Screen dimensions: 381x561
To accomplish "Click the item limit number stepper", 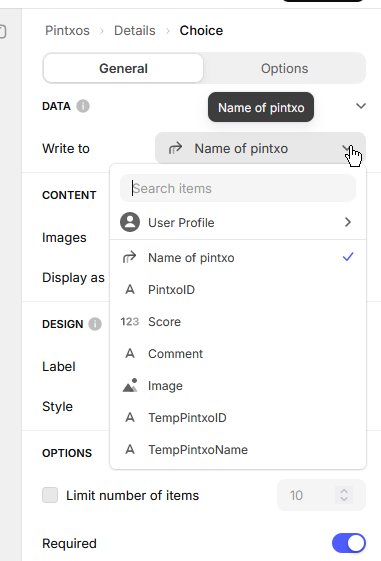I will click(x=344, y=495).
